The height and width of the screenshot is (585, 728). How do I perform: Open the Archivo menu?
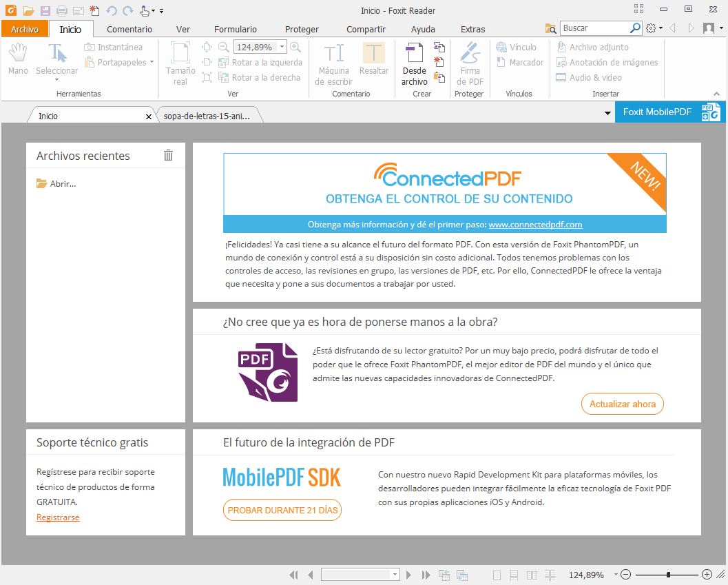pyautogui.click(x=25, y=29)
